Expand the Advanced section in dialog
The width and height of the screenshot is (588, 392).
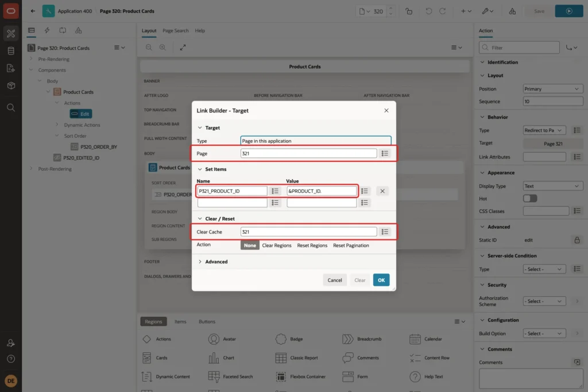[x=200, y=262]
